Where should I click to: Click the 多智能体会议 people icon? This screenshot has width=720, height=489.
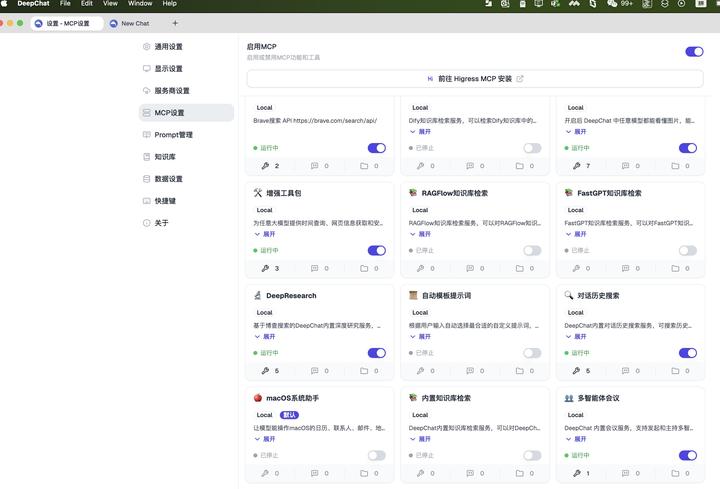[x=568, y=398]
